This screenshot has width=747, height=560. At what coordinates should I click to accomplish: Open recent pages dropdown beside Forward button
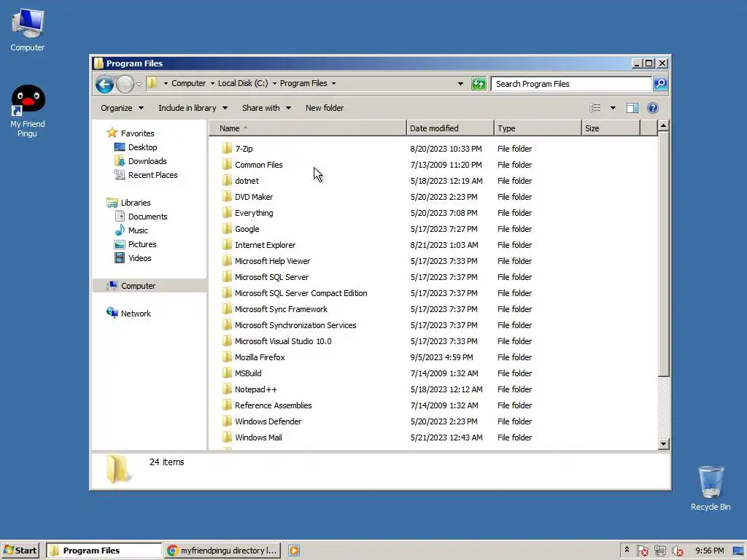(x=139, y=85)
